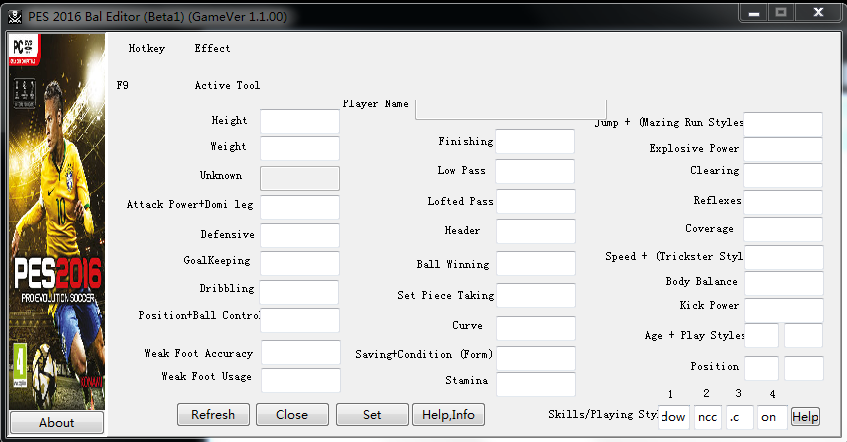Click the Jump + Mazing Run Styles field

click(x=783, y=124)
